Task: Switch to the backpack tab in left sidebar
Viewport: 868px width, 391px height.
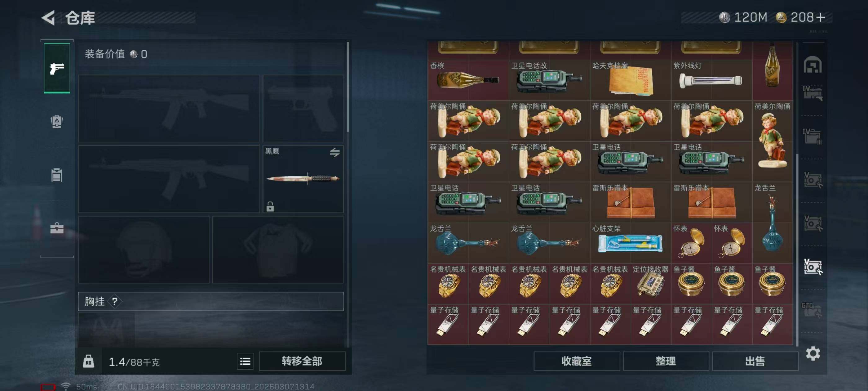Action: point(57,121)
